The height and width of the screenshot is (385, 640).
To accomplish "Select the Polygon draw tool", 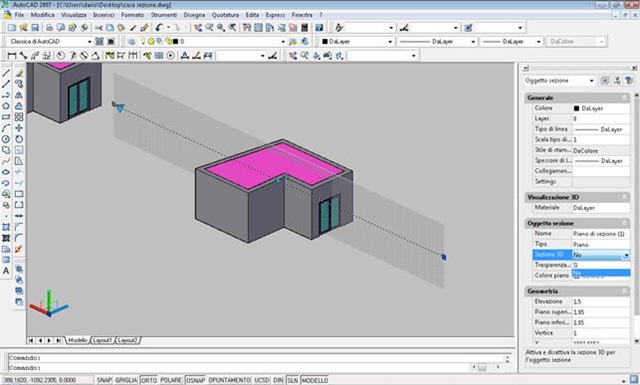I will (x=6, y=106).
